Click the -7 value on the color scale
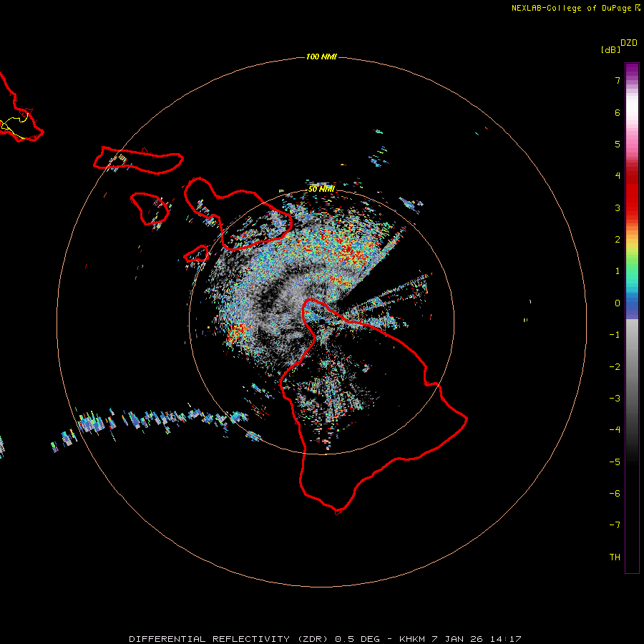The width and height of the screenshot is (644, 644). point(615,525)
